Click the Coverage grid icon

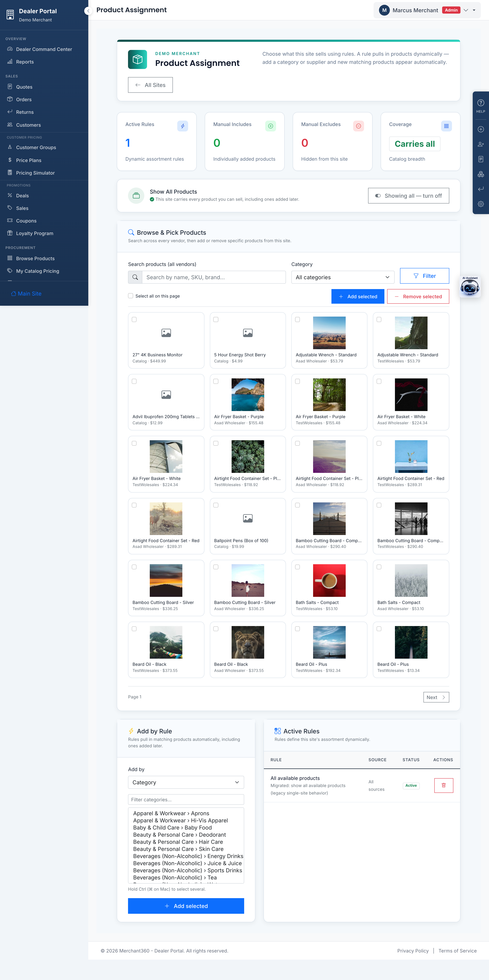point(446,126)
